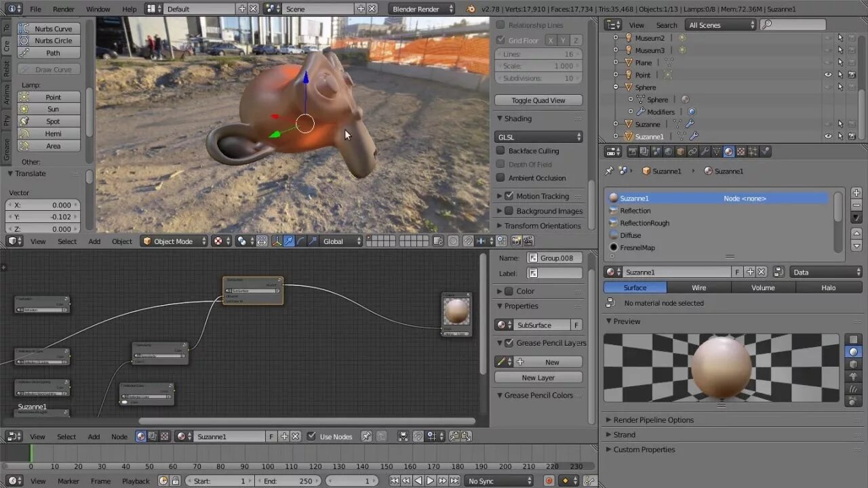Image resolution: width=868 pixels, height=488 pixels.
Task: Move material slot down arrow
Action: tap(856, 246)
